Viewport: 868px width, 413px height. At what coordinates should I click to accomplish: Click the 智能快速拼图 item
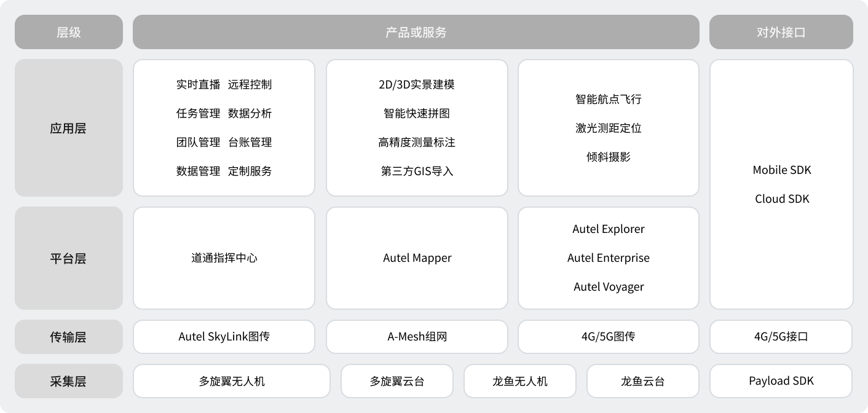click(x=417, y=114)
